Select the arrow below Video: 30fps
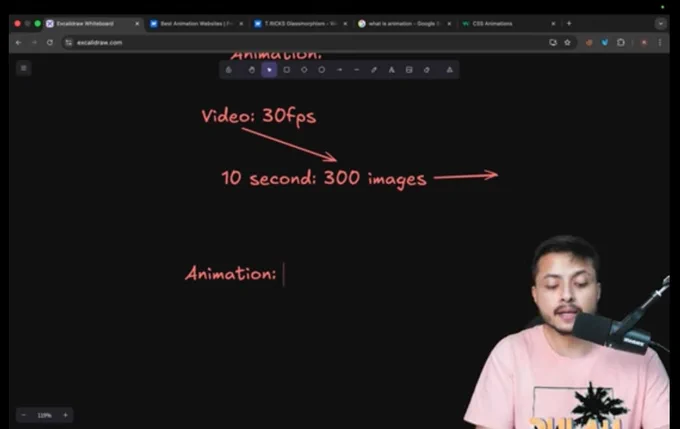The image size is (680, 429). [289, 144]
